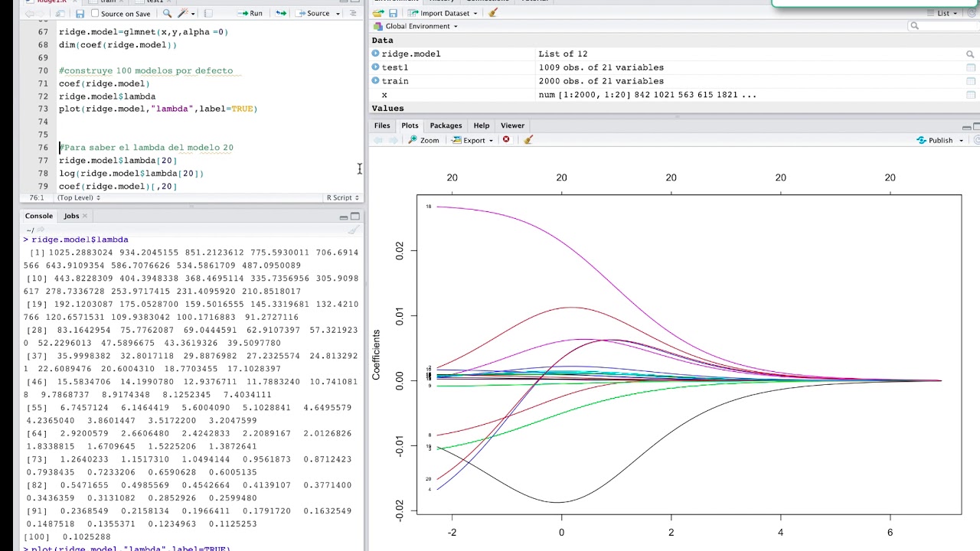The height and width of the screenshot is (551, 980).
Task: Go to the next plot with the forward arrow
Action: 393,140
